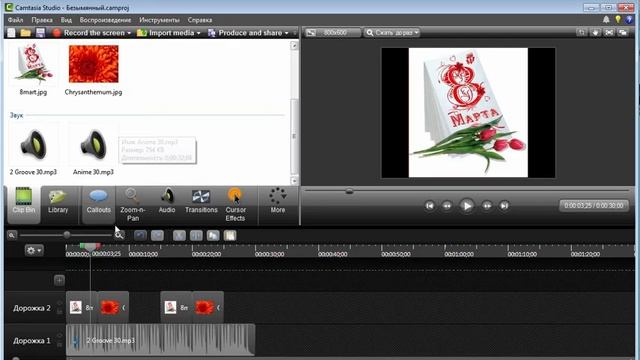640x360 pixels.
Task: Expand the Import media dropdown arrow
Action: [x=199, y=33]
